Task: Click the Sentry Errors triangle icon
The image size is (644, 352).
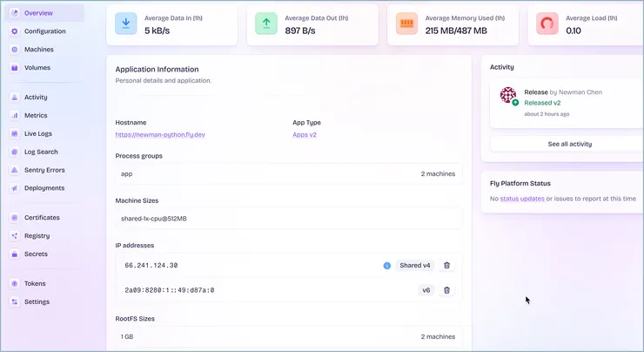Action: click(15, 170)
